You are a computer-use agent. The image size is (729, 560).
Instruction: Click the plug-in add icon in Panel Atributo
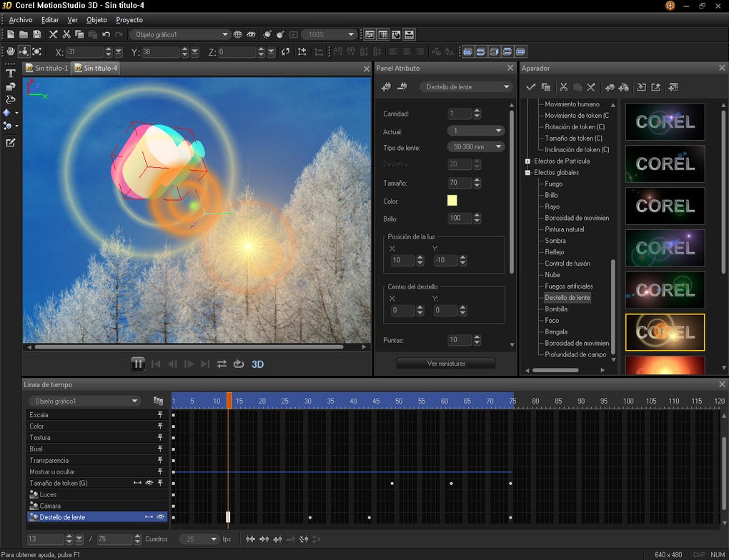pos(387,87)
